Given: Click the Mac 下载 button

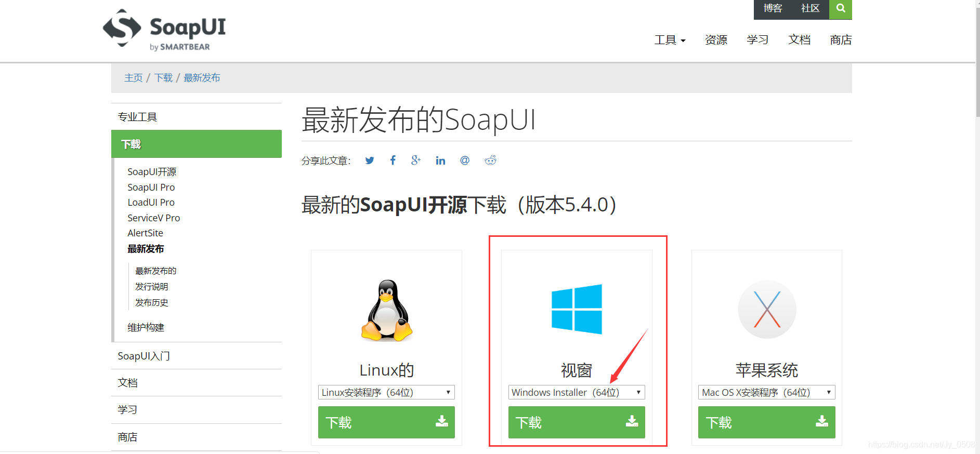Looking at the screenshot, I should (767, 422).
